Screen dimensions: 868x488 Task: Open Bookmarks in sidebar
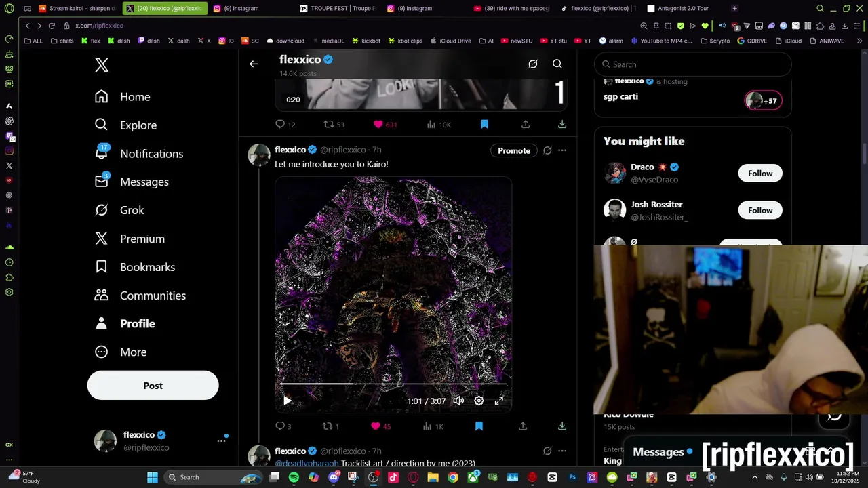pyautogui.click(x=135, y=267)
